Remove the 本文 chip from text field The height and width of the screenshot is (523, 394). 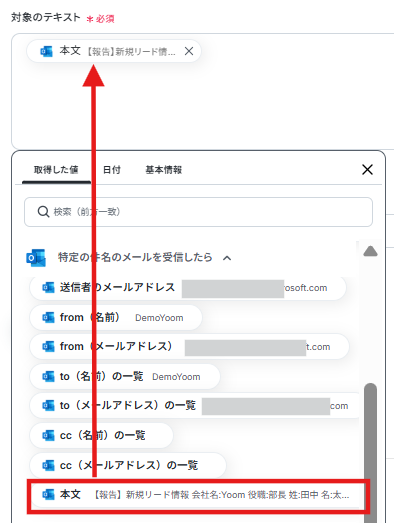[189, 51]
